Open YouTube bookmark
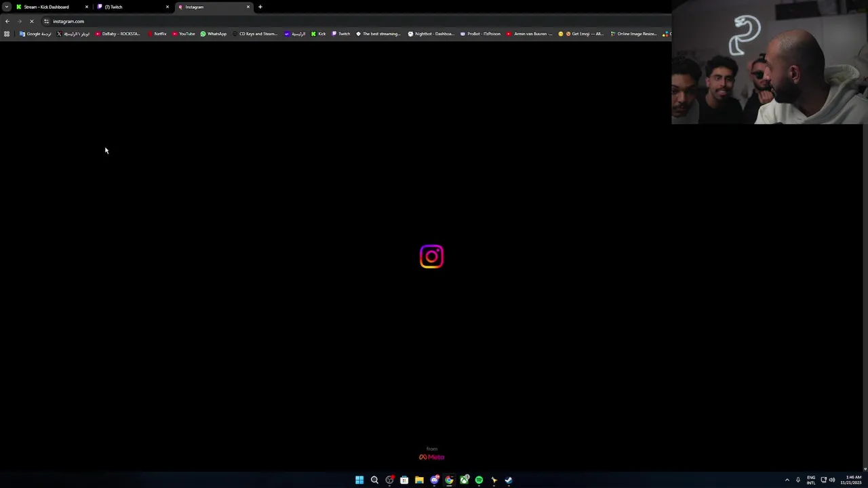Image resolution: width=868 pixels, height=488 pixels. pyautogui.click(x=183, y=34)
